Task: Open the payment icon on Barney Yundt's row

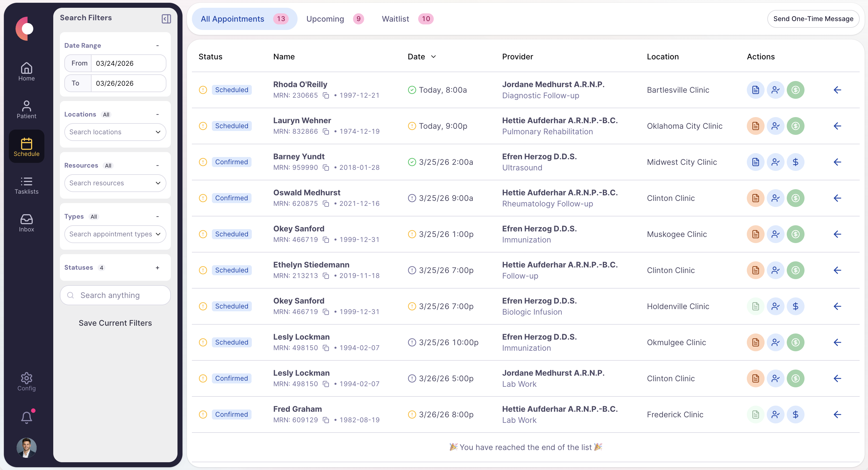Action: [x=796, y=162]
